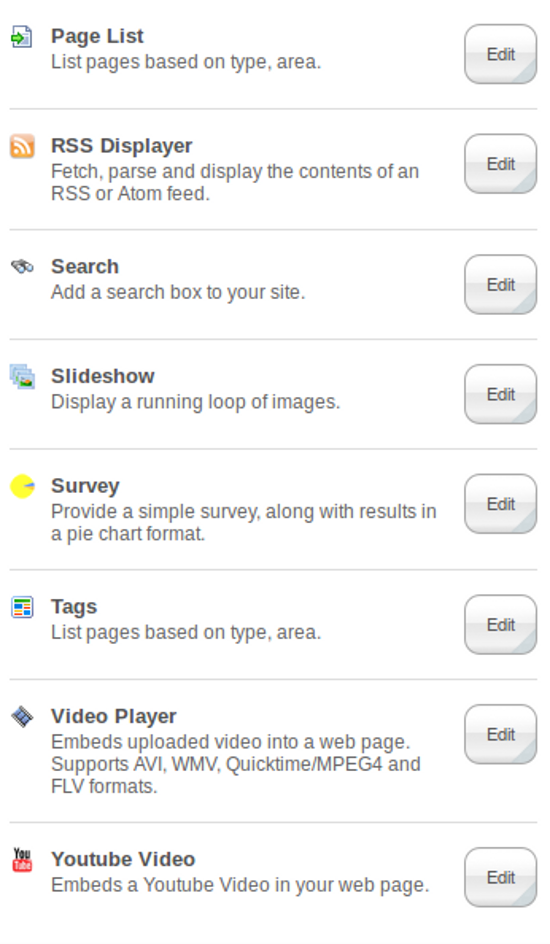Click the Page List block icon
This screenshot has width=550, height=944.
click(22, 37)
